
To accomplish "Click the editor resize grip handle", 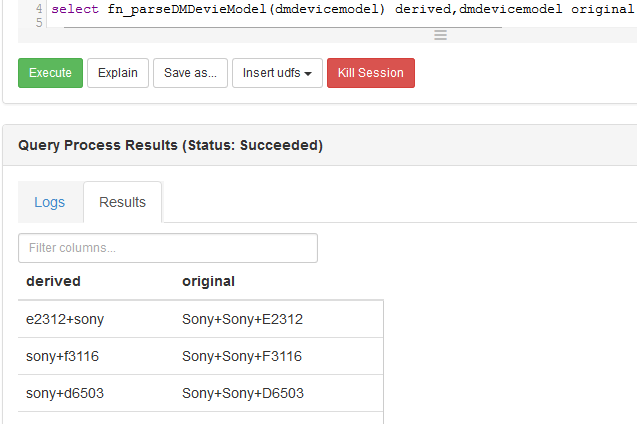I will [x=440, y=35].
